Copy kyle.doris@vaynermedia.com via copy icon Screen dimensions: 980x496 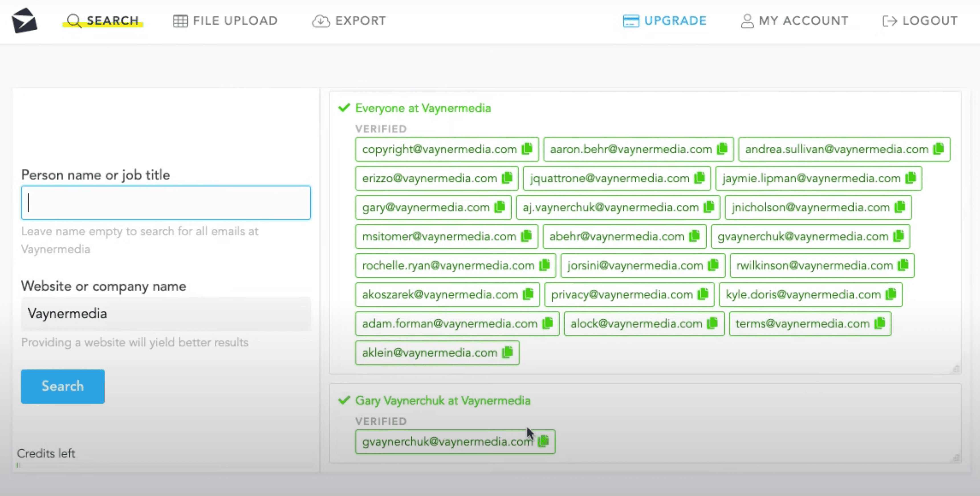tap(890, 294)
